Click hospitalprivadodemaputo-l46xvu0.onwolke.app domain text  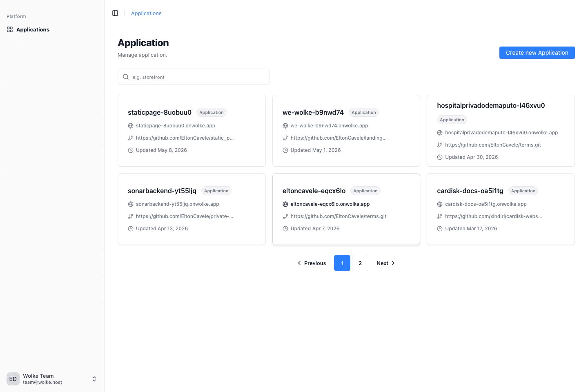pos(501,133)
